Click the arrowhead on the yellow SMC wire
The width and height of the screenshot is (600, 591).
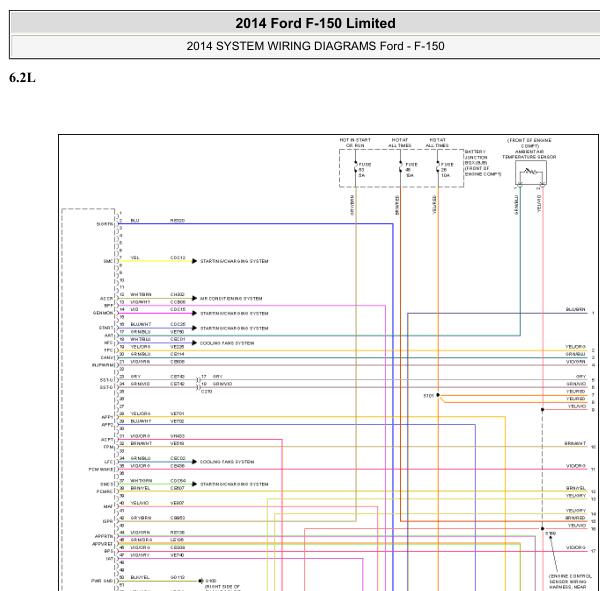194,261
